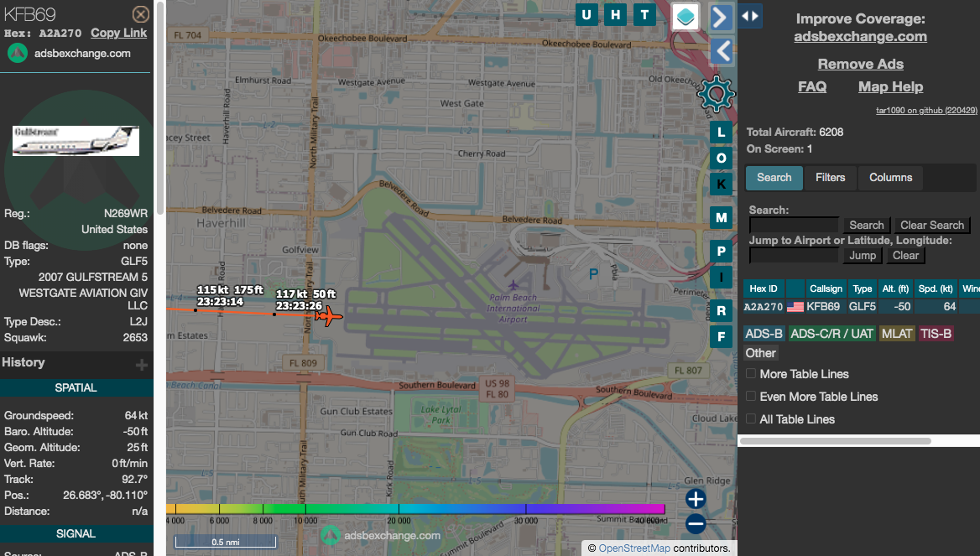Viewport: 980px width, 556px height.
Task: Sort table by Hex ID column
Action: pos(764,288)
